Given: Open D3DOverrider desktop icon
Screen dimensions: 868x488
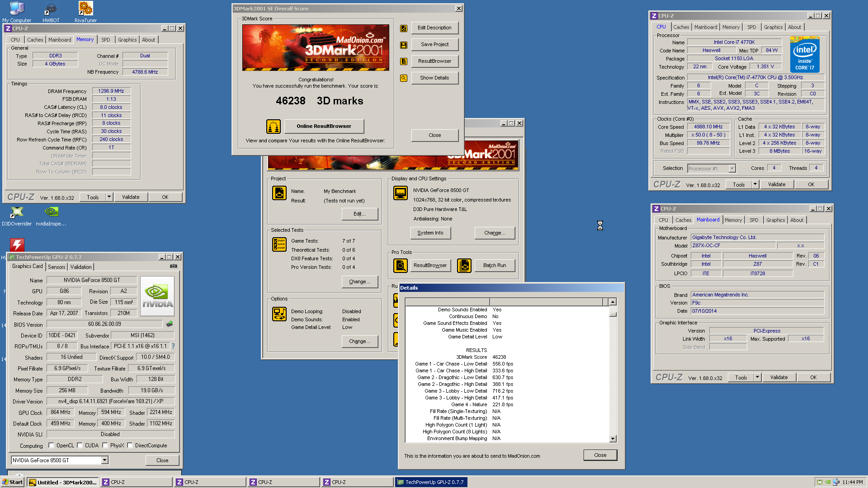Looking at the screenshot, I should click(17, 216).
